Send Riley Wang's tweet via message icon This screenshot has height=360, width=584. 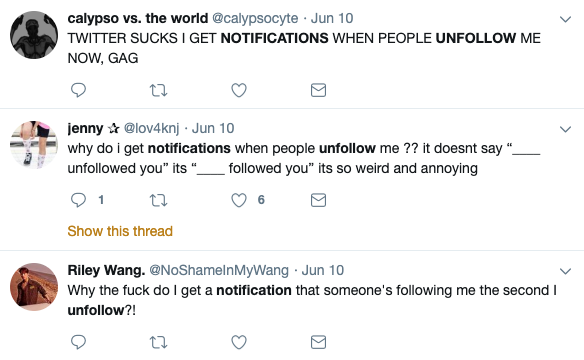(x=318, y=342)
